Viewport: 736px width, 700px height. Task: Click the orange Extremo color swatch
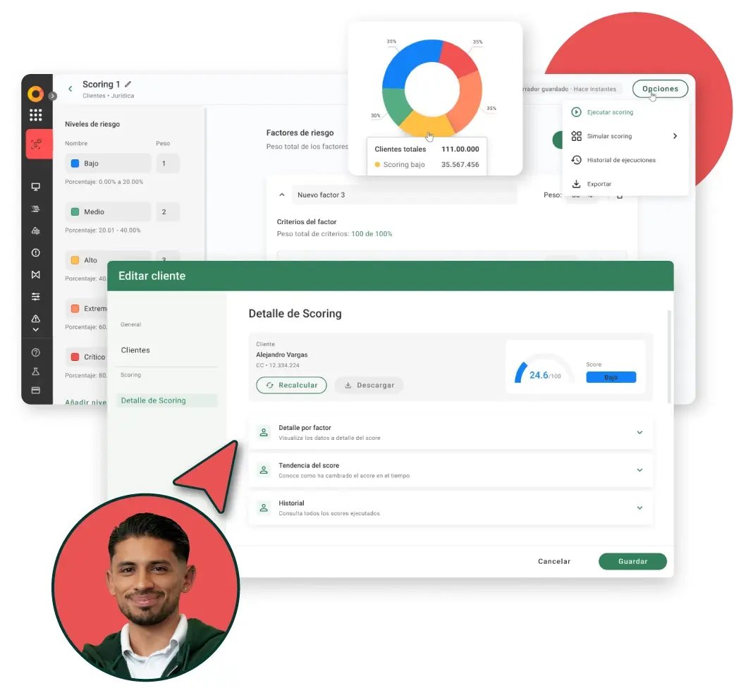pos(75,309)
